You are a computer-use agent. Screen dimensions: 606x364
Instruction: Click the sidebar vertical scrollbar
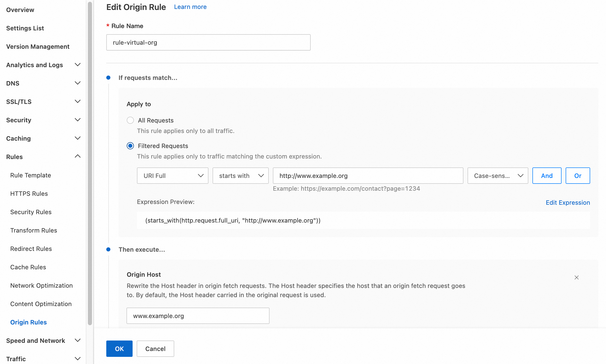click(90, 163)
